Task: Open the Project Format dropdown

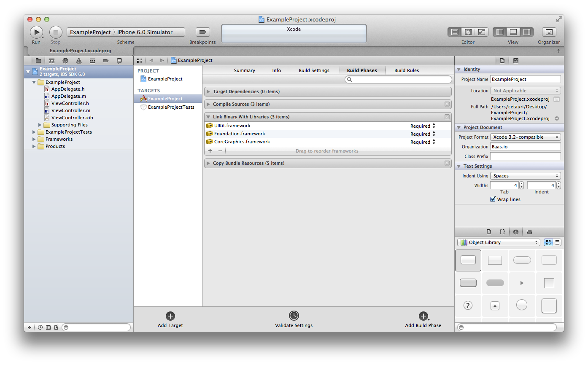Action: (x=526, y=137)
